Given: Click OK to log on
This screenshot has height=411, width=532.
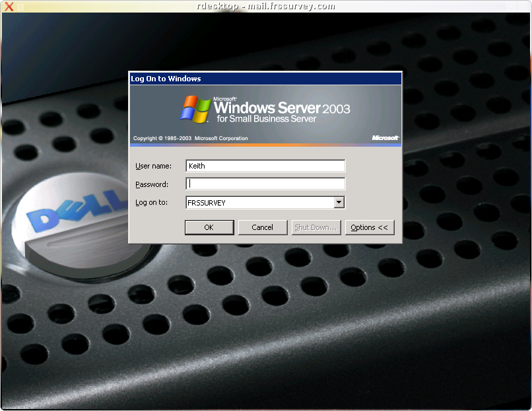Looking at the screenshot, I should (209, 227).
